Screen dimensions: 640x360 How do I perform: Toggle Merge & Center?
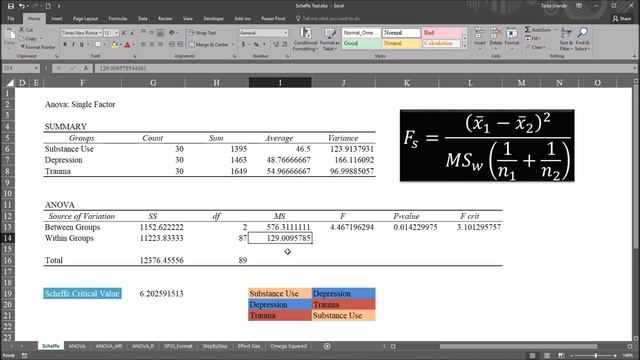point(209,44)
